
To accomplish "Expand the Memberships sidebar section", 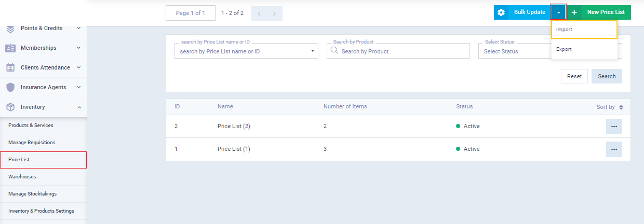I will pos(78,48).
